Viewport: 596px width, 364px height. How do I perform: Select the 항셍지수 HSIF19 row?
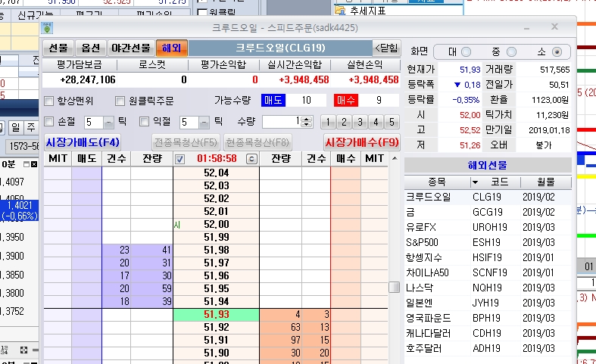point(488,258)
